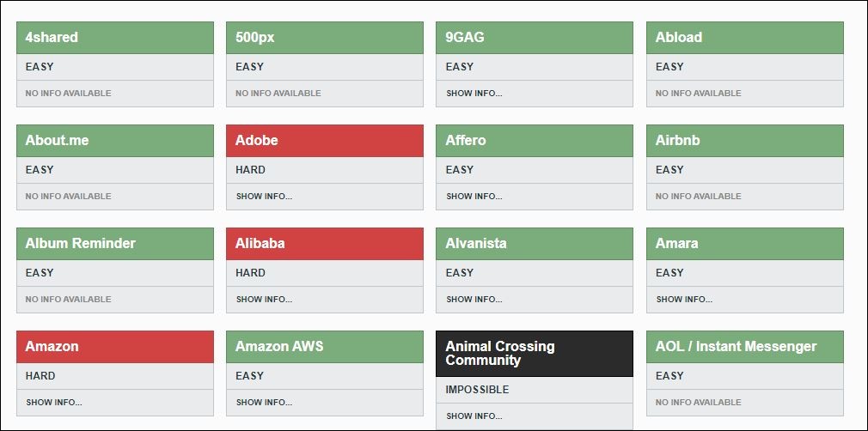Show info for Alvanista card

474,300
